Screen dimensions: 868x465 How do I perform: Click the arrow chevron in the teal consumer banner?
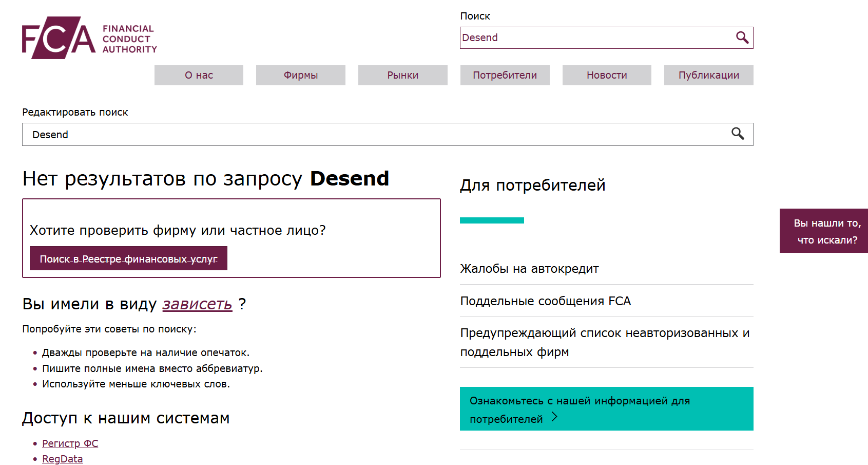tap(554, 417)
